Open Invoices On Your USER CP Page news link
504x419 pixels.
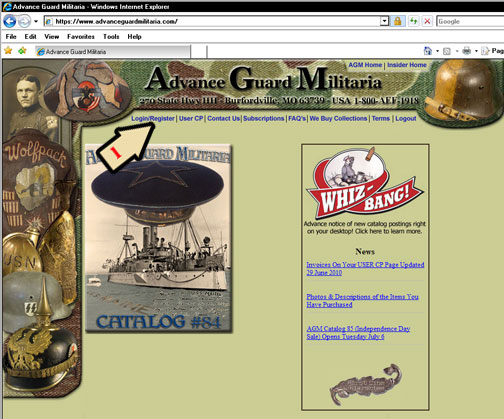(x=365, y=269)
